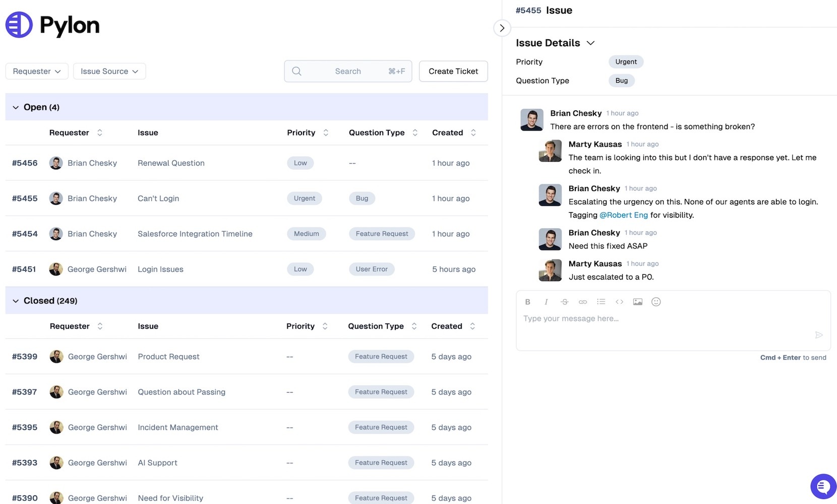Sort Closed table by Question Type
This screenshot has height=504, width=837.
coord(414,326)
